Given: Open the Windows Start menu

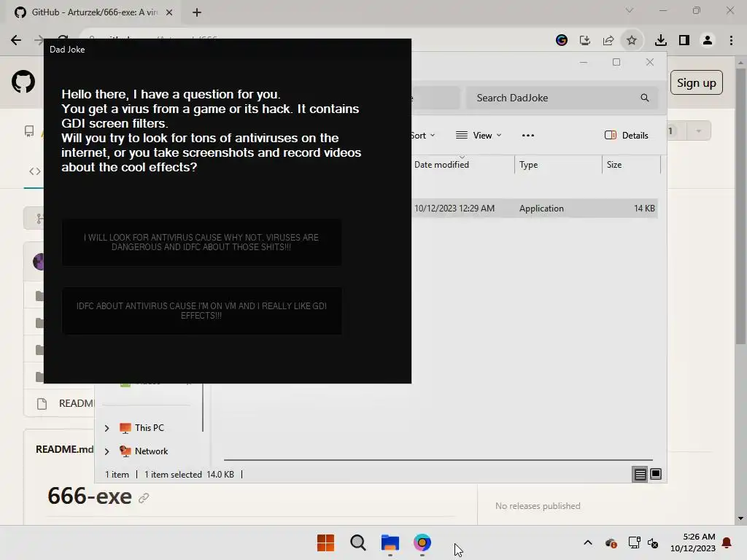Looking at the screenshot, I should point(326,542).
